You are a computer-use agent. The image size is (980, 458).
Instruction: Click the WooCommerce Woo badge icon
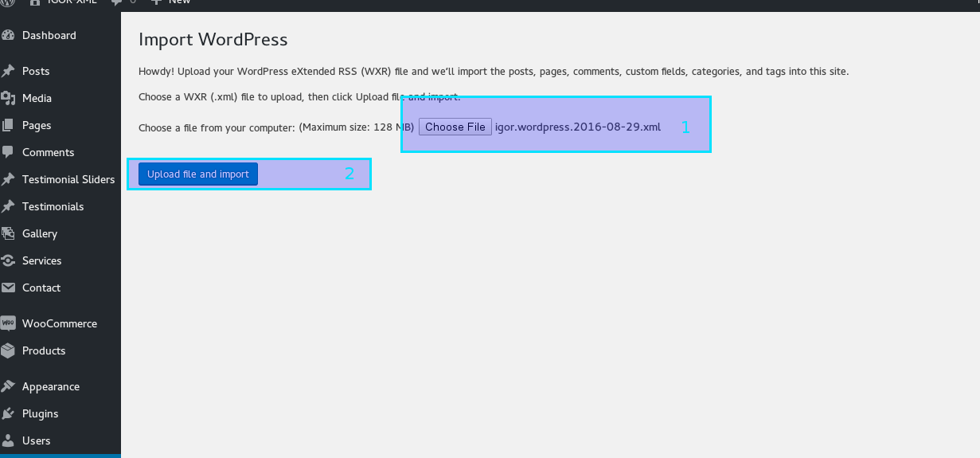coord(8,323)
